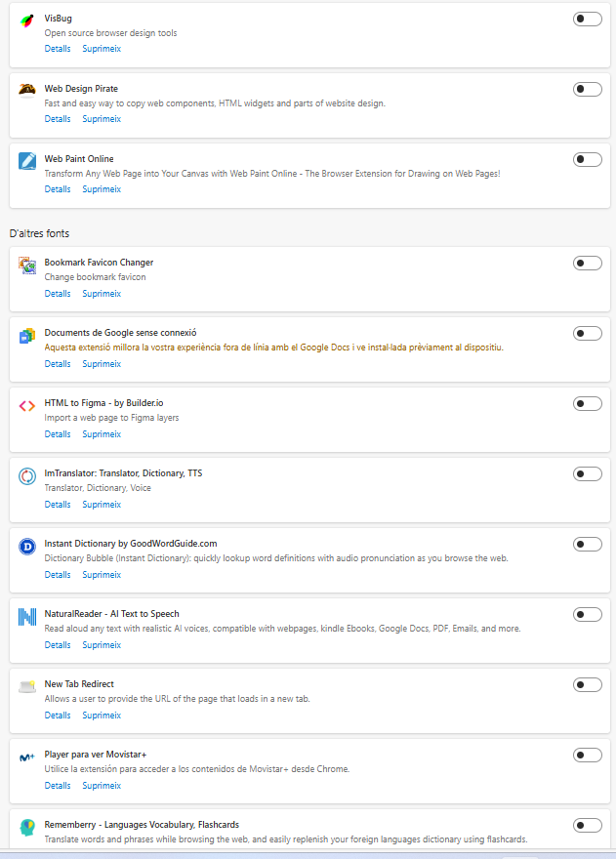The height and width of the screenshot is (859, 616).
Task: Click the HTML to Figma icon
Action: coord(27,406)
